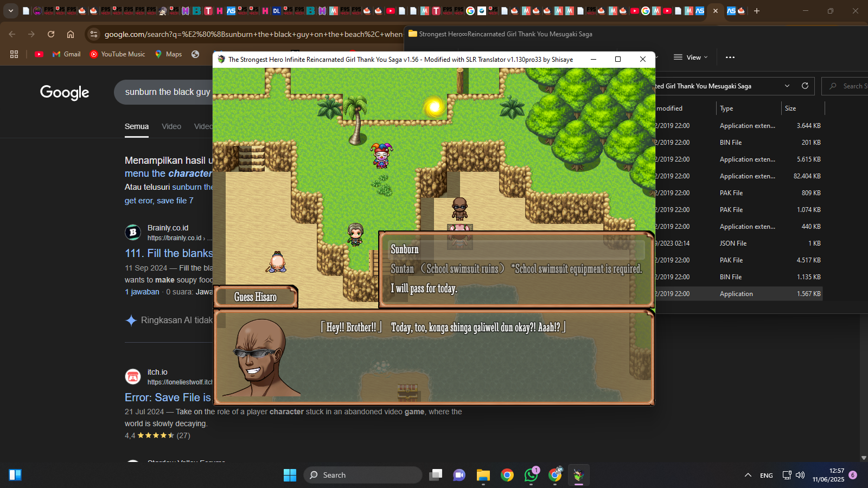Expand the View dropdown in File Explorer
Viewport: 868px width, 488px height.
(691, 57)
